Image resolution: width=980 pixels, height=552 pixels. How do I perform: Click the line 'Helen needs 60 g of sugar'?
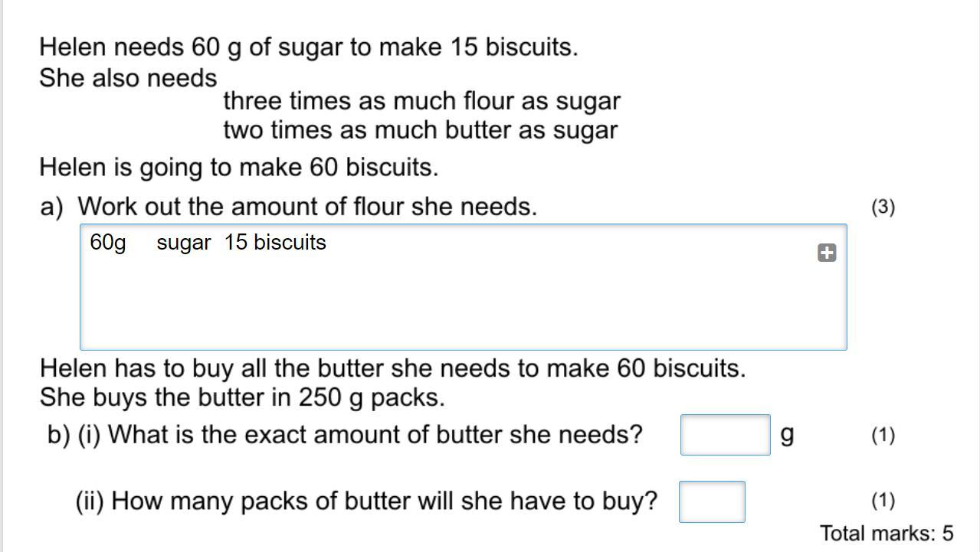[309, 47]
